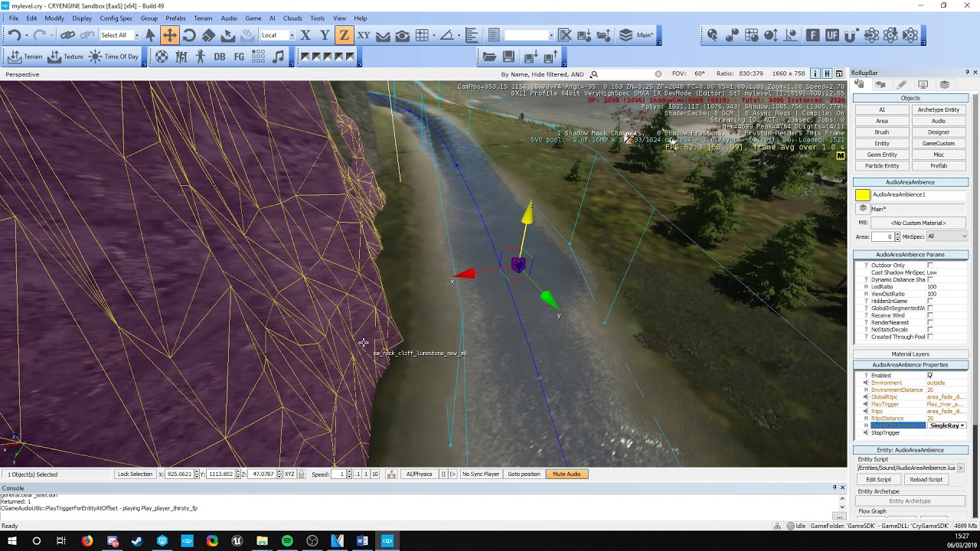Screen dimensions: 980x551
Task: Collapse the Objects rollup header
Action: [910, 98]
